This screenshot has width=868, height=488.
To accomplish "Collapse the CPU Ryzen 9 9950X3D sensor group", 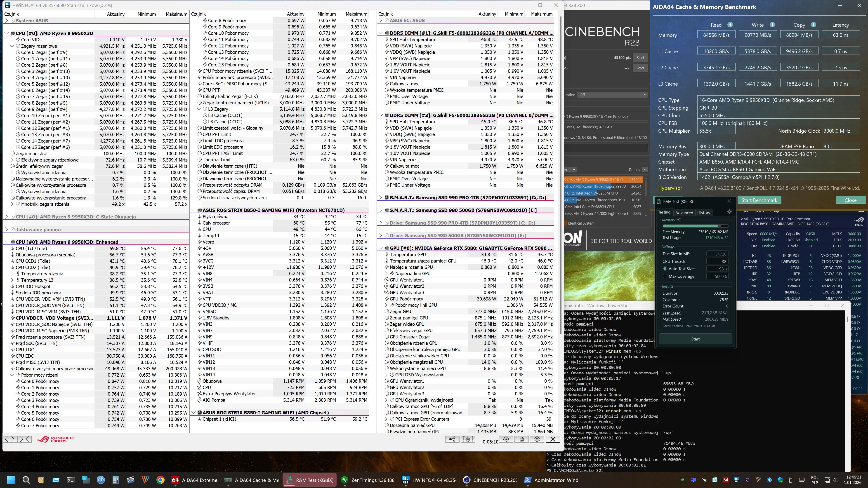I will click(x=7, y=33).
